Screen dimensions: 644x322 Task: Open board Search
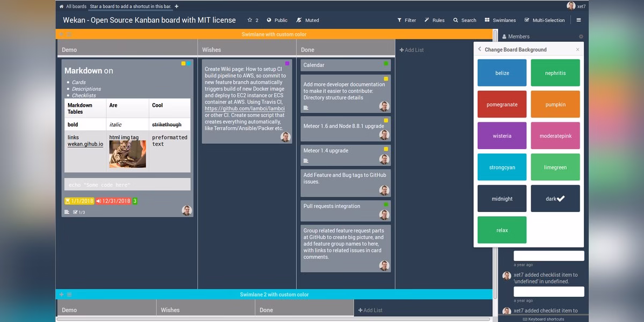point(465,20)
